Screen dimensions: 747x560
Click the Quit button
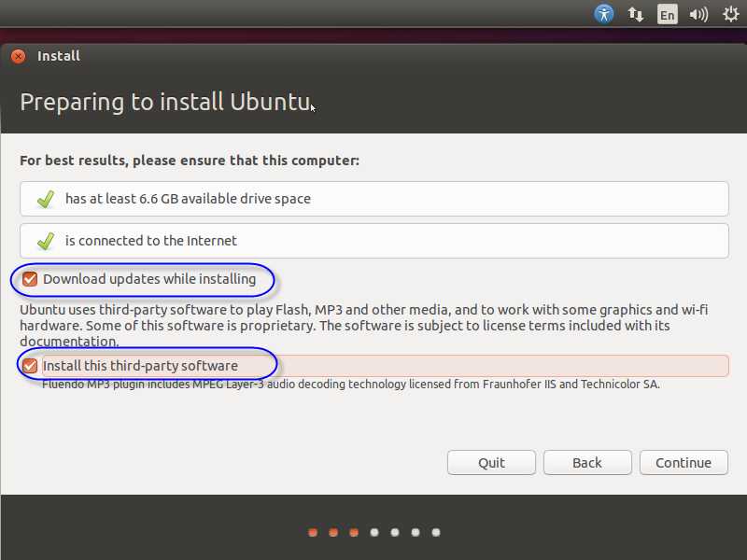[x=491, y=462]
